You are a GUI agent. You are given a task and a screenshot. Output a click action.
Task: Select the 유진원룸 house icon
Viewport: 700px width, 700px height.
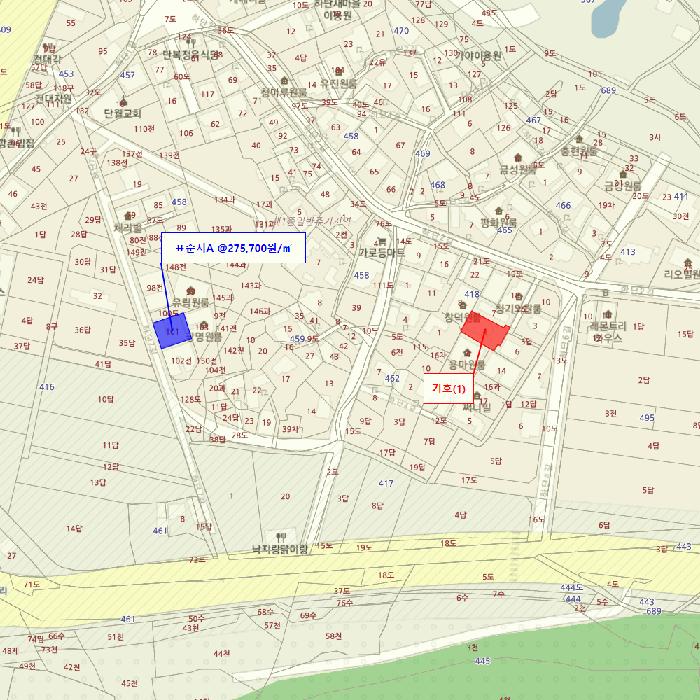(338, 71)
